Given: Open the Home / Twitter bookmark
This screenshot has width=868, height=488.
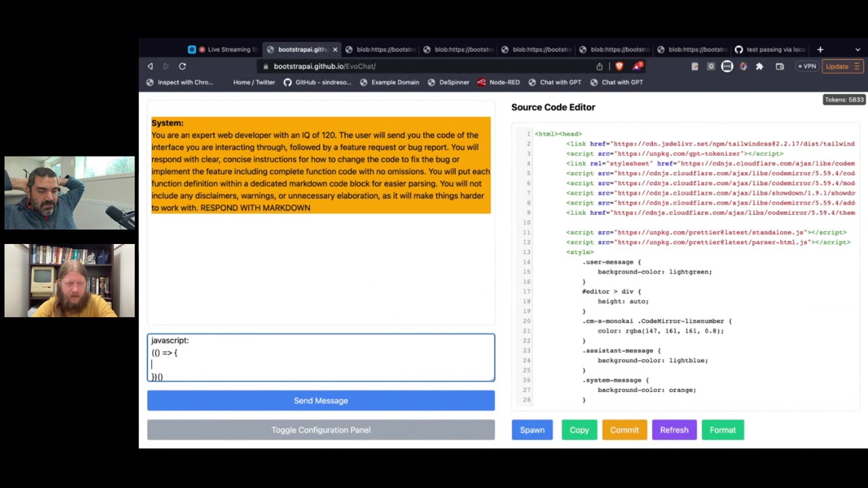Looking at the screenshot, I should click(254, 82).
